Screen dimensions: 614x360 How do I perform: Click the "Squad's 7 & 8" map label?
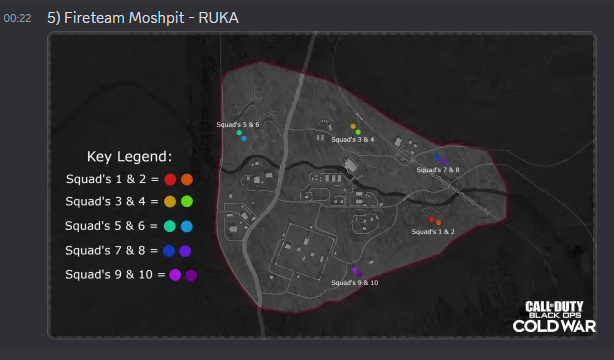tap(438, 170)
